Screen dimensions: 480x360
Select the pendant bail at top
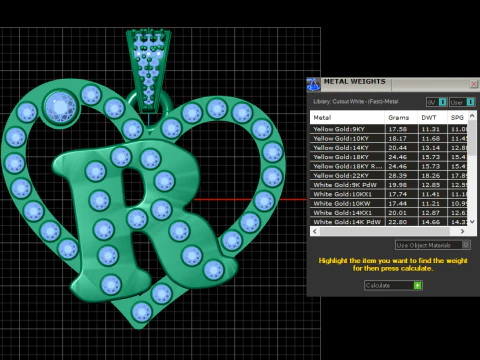148,70
